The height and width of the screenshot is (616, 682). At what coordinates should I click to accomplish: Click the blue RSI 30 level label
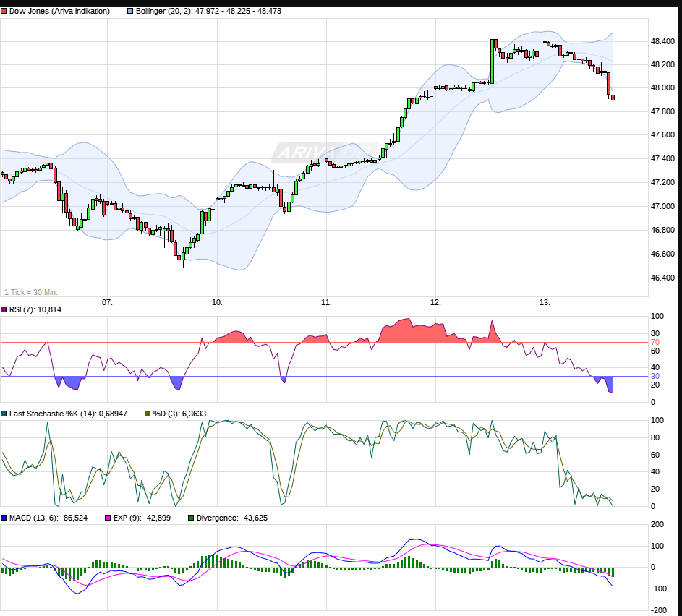(x=655, y=376)
